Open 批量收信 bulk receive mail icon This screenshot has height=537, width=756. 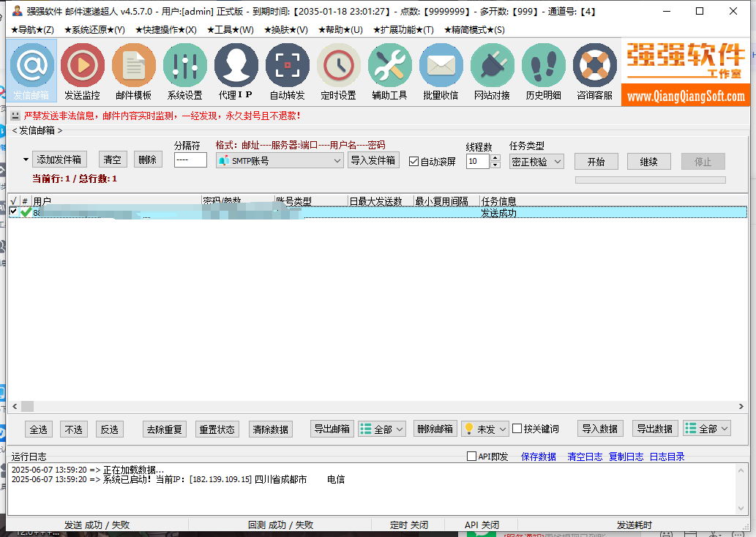[441, 71]
